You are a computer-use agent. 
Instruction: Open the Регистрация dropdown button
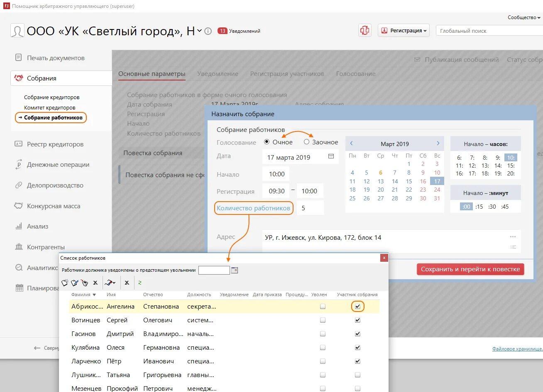(x=404, y=30)
